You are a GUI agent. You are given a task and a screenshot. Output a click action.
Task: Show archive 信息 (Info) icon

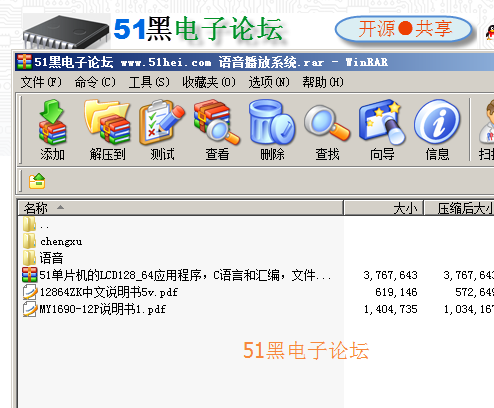[x=437, y=130]
